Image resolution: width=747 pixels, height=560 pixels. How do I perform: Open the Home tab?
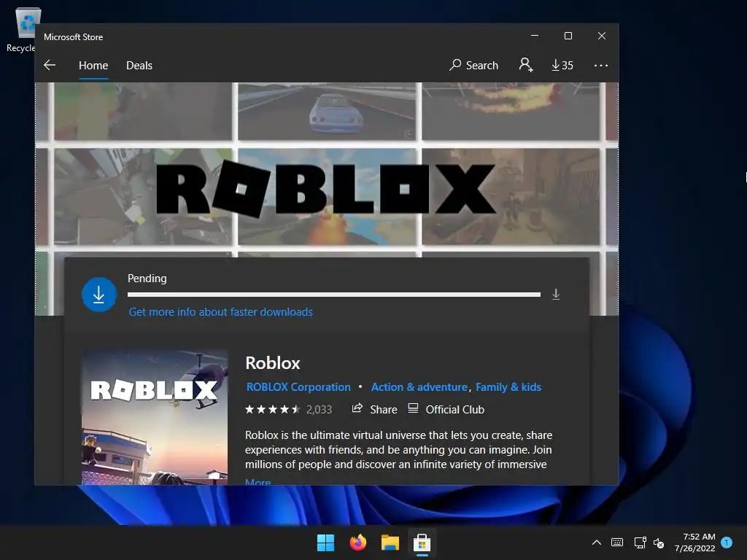[x=93, y=65]
